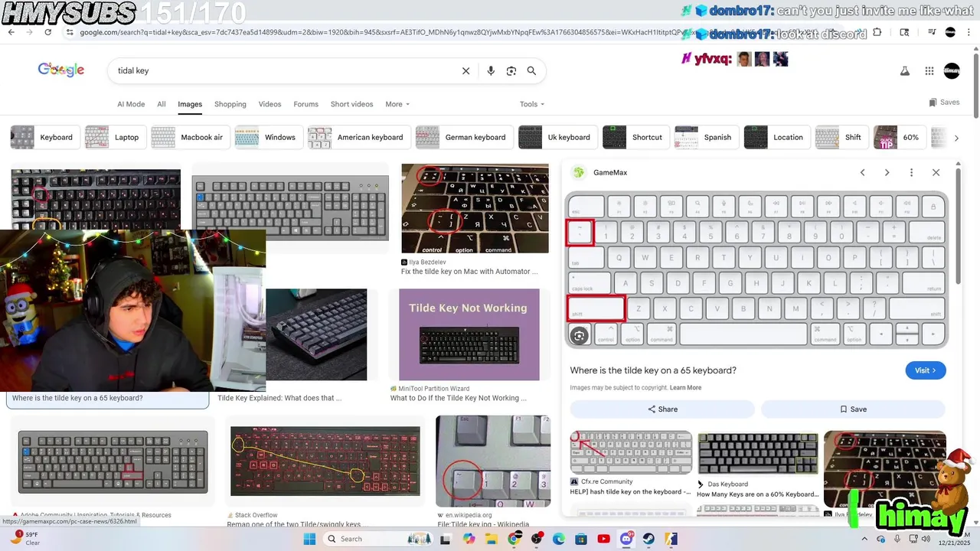Switch to the AI Mode tab

coord(131,104)
